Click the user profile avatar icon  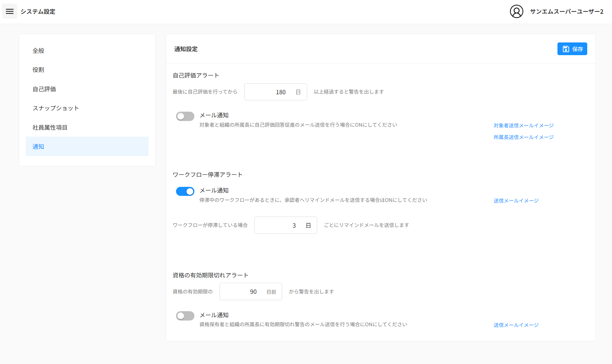(516, 11)
